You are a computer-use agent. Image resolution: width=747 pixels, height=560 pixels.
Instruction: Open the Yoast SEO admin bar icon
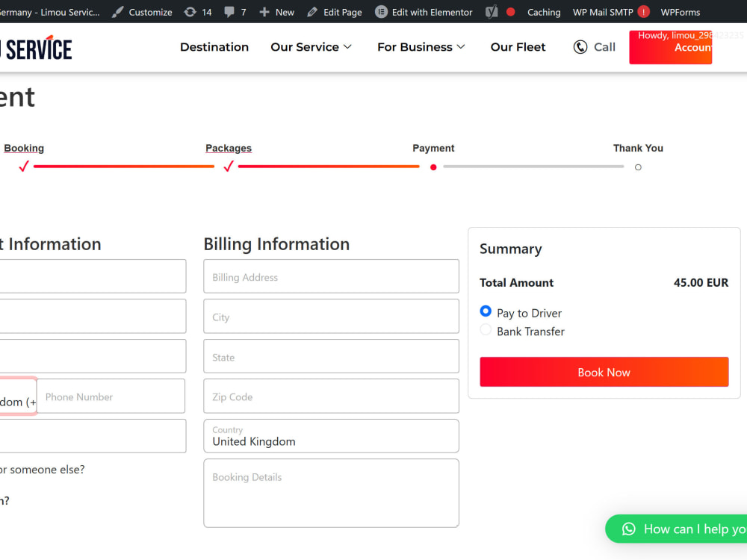489,12
